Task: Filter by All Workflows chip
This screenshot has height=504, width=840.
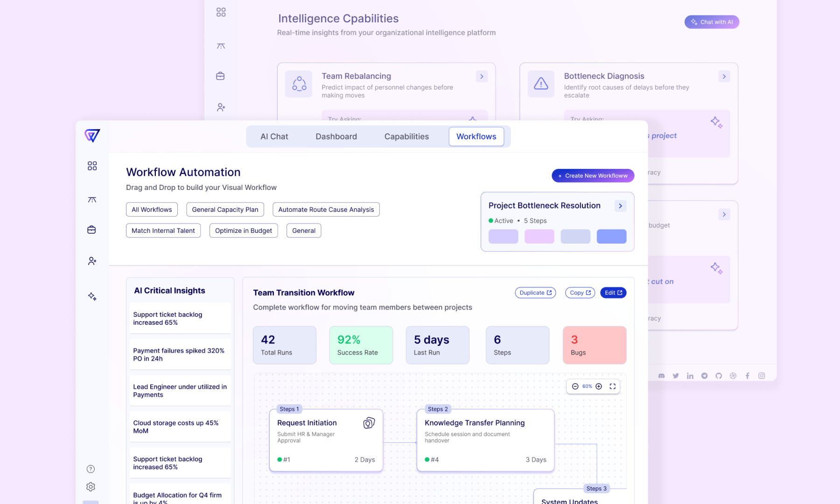Action: pyautogui.click(x=152, y=210)
